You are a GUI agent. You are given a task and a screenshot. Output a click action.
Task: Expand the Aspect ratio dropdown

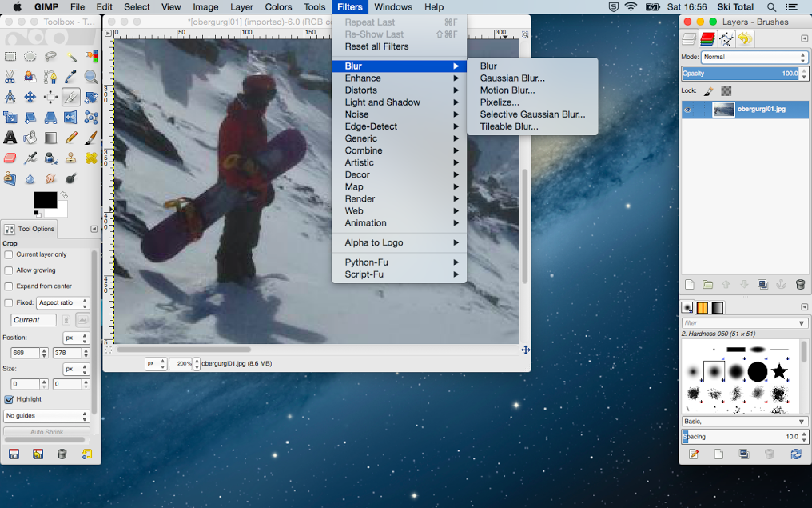62,303
